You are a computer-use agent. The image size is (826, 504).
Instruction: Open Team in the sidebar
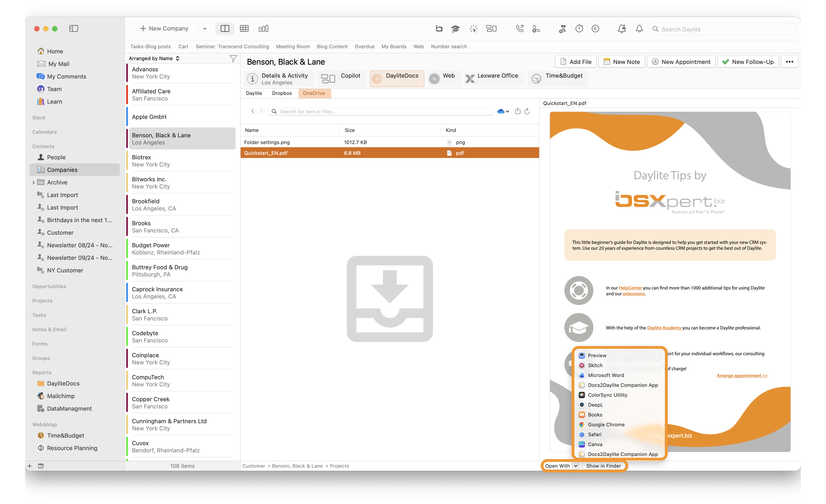tap(54, 89)
